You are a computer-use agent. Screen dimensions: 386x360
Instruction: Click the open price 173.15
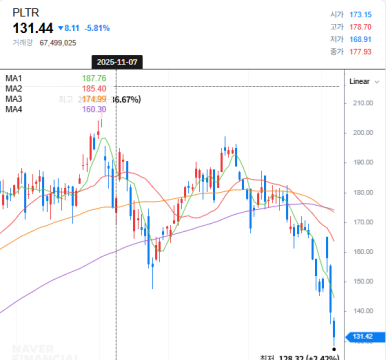pos(360,15)
